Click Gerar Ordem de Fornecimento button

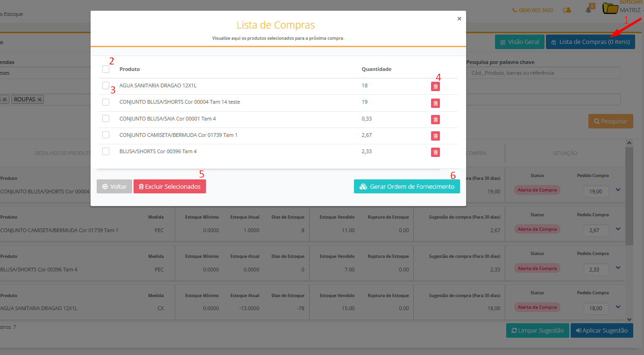point(407,187)
